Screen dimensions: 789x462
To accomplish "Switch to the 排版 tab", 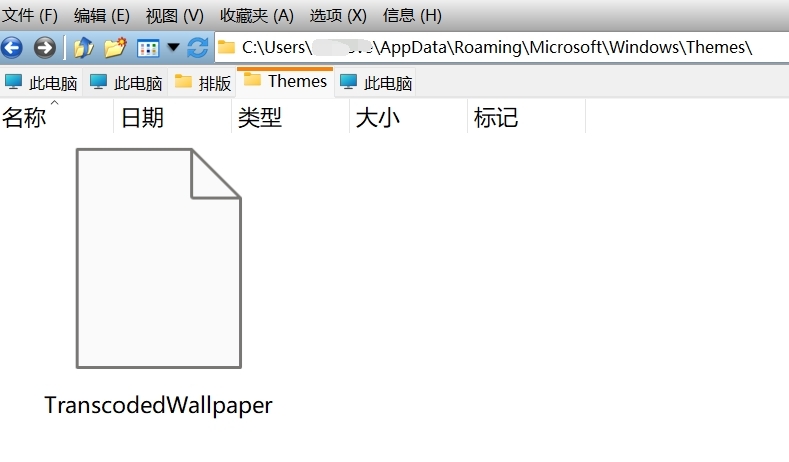I will pos(202,83).
